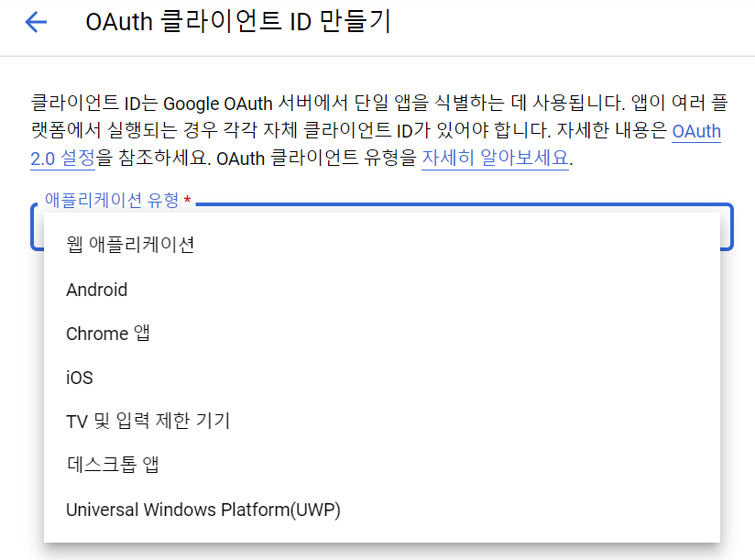Choose TV 및 입력 제한 기기 option

pos(382,422)
